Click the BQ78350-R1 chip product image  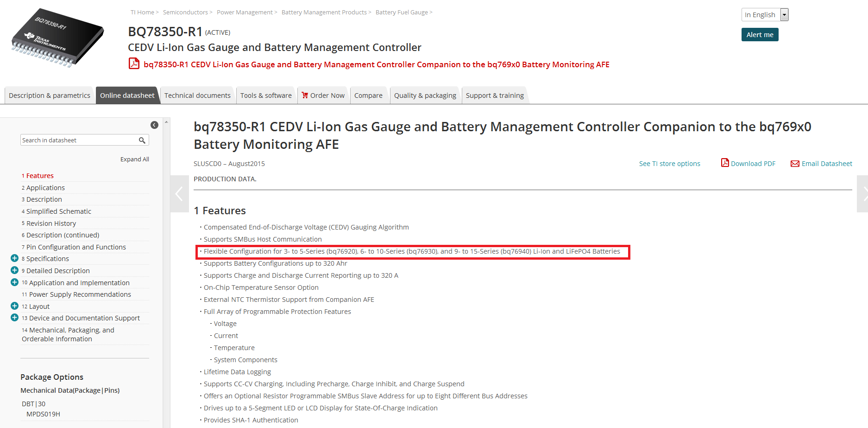(57, 38)
